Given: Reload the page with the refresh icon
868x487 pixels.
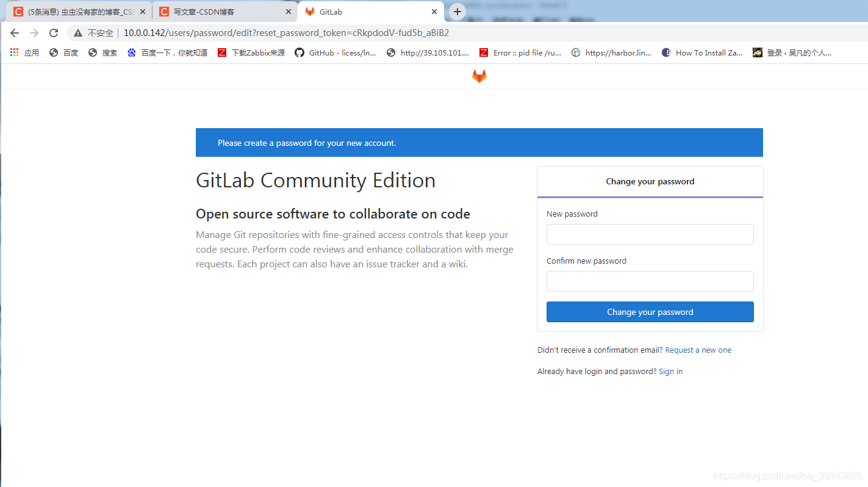Looking at the screenshot, I should (54, 33).
